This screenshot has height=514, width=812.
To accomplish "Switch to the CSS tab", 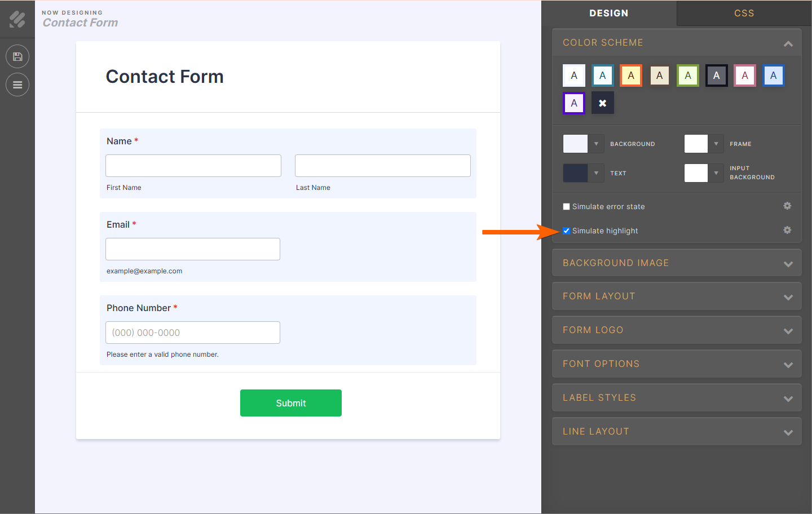I will click(744, 14).
